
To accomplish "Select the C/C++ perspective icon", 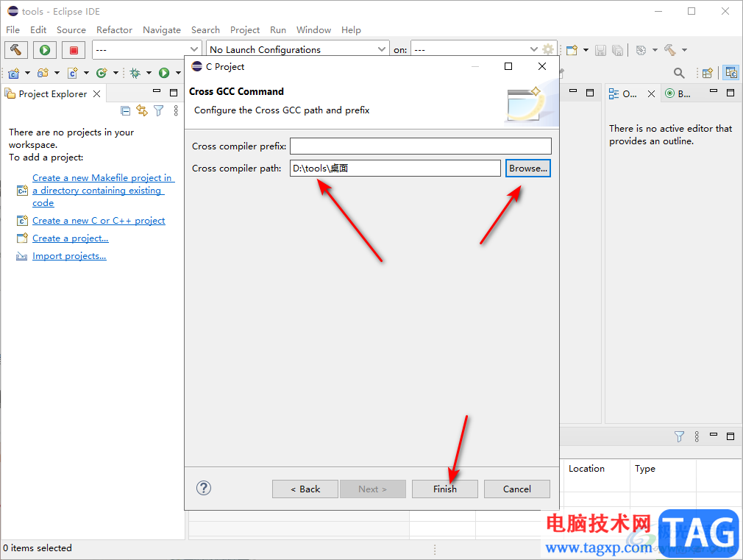I will pyautogui.click(x=731, y=73).
